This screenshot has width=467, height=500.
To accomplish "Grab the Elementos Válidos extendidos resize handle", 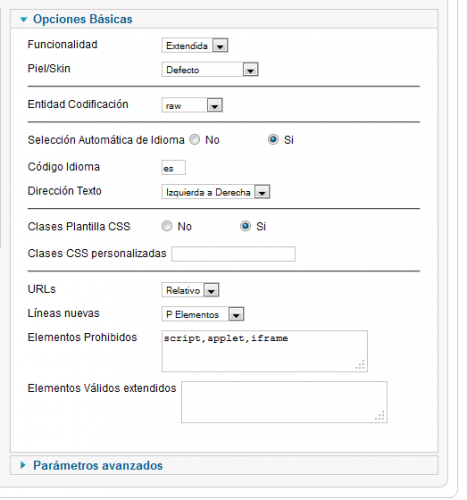I will pyautogui.click(x=380, y=416).
